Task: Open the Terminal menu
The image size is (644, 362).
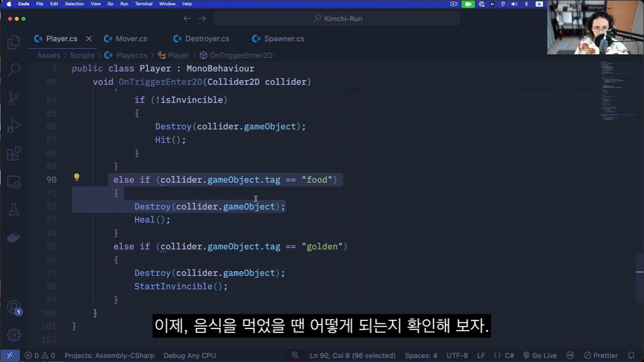Action: [143, 3]
